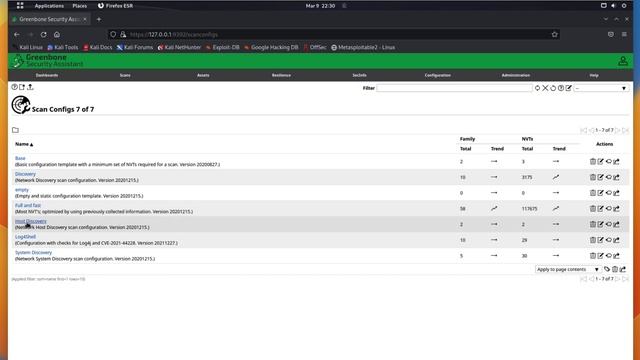Open the SecInfo menu
This screenshot has height=360, width=640.
pos(359,75)
